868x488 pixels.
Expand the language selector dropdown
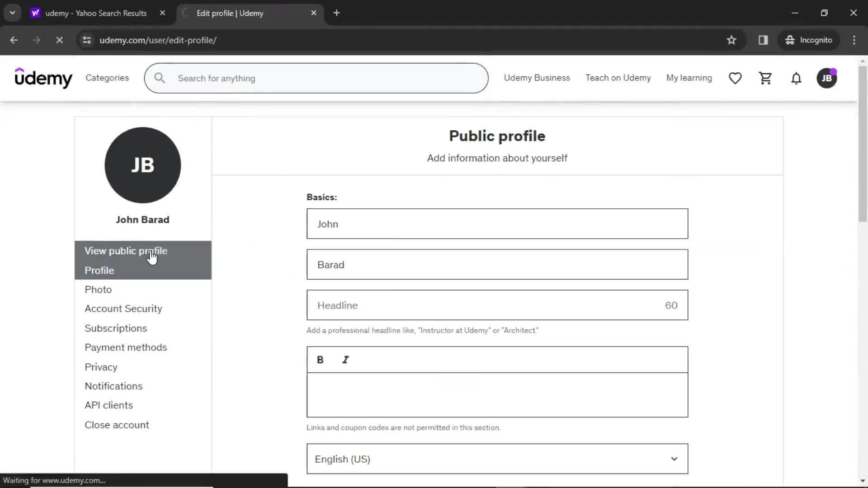tap(673, 459)
